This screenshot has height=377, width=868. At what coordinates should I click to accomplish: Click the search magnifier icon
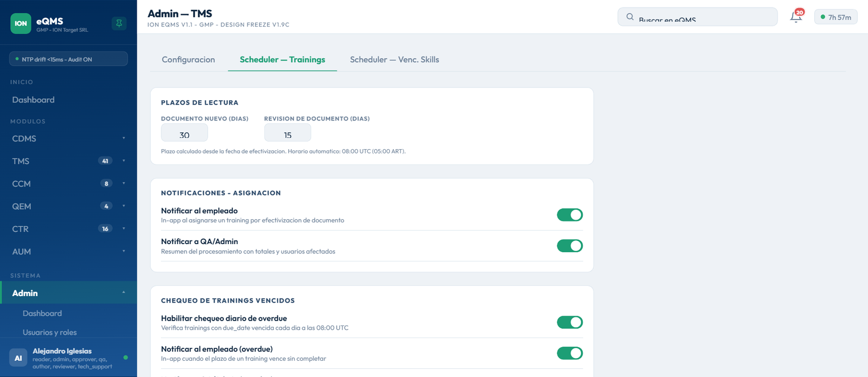[x=630, y=17]
